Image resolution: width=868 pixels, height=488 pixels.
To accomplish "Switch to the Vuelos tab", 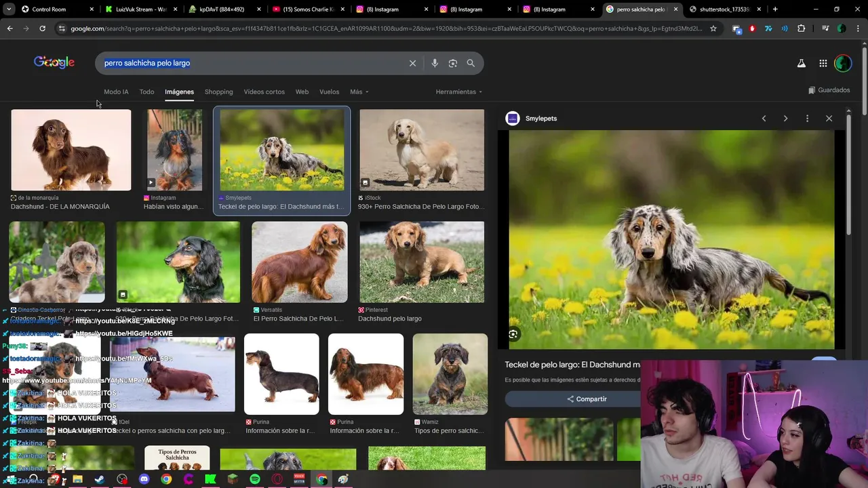I will pyautogui.click(x=329, y=91).
